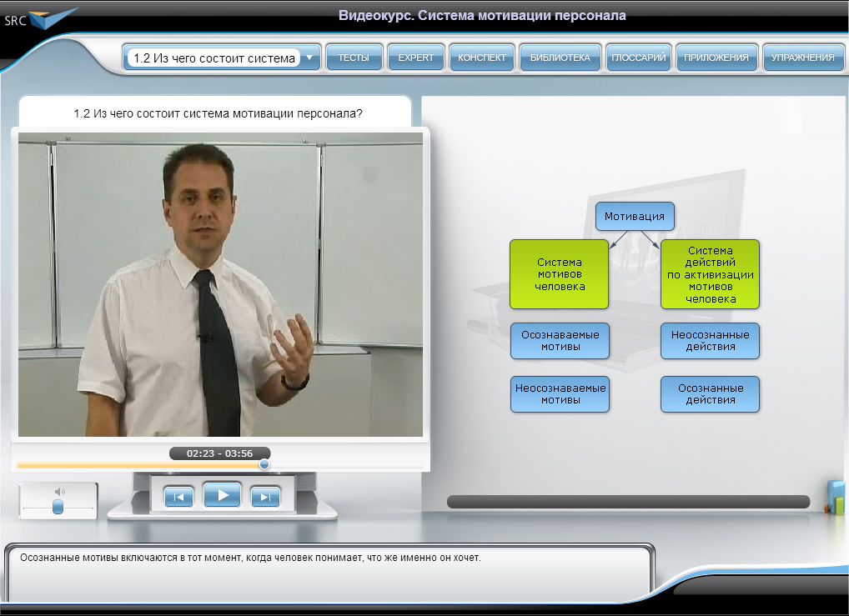Open the УПРАЖНЕНИЯ tab
849x616 pixels.
[x=803, y=58]
